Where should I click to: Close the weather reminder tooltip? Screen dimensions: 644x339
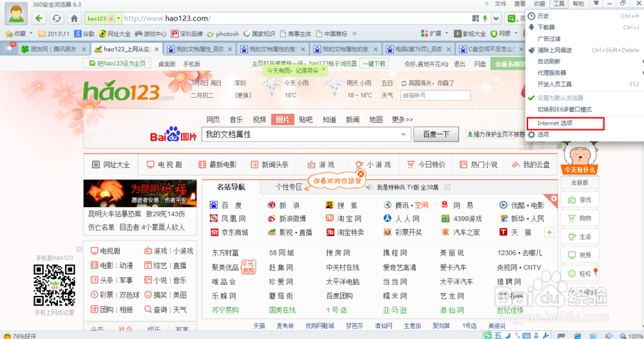pyautogui.click(x=324, y=69)
